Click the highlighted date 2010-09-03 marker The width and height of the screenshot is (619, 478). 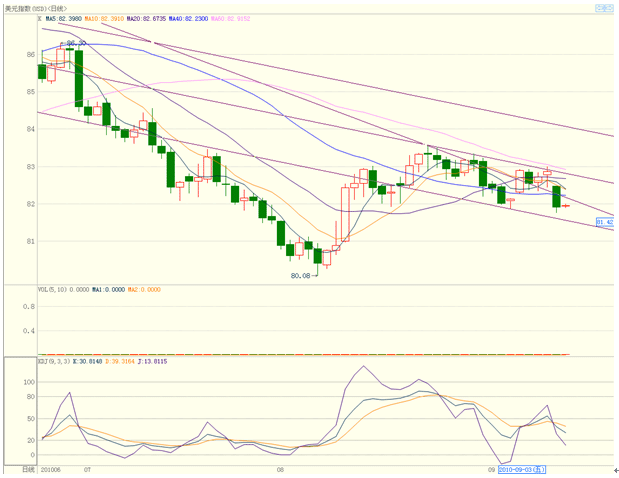[x=522, y=469]
